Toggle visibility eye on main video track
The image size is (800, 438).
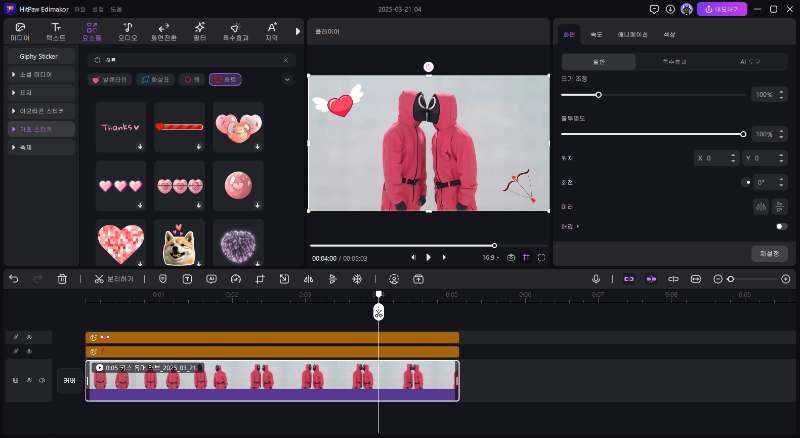coord(29,381)
